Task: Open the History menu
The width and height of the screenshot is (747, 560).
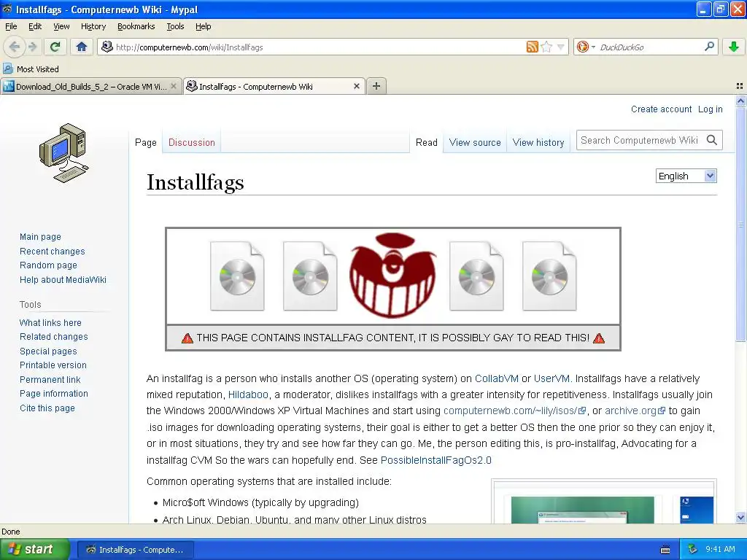Action: pyautogui.click(x=93, y=26)
